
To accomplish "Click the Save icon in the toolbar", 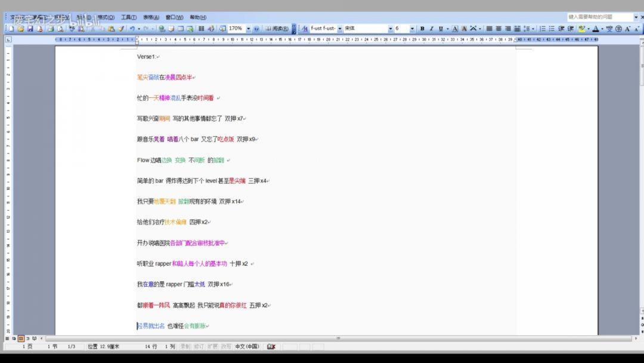I will tap(30, 29).
